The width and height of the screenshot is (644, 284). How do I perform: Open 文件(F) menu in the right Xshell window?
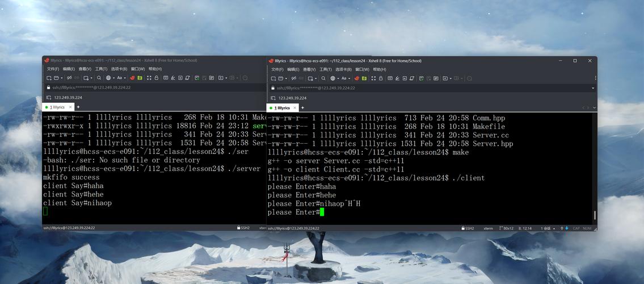(277, 69)
